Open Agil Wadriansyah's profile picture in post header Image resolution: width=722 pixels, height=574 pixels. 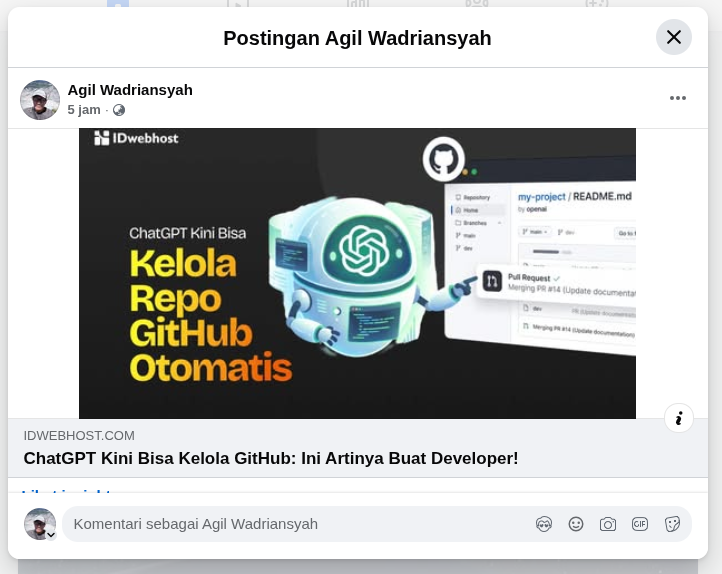click(40, 100)
